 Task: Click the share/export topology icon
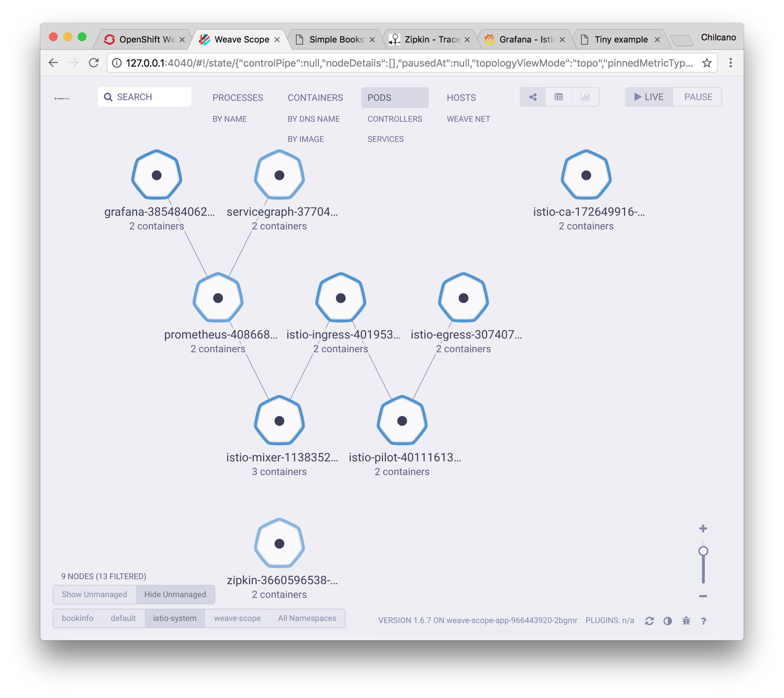coord(533,97)
